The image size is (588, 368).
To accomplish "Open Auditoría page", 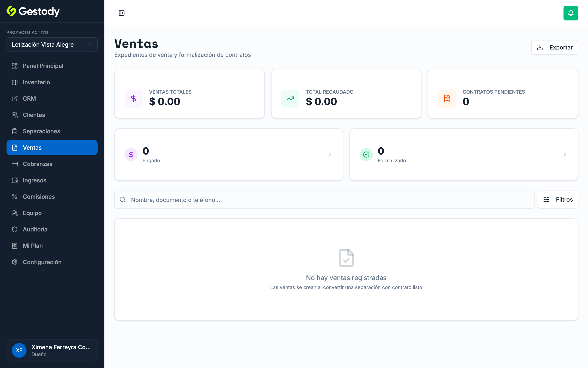I will tap(52, 229).
